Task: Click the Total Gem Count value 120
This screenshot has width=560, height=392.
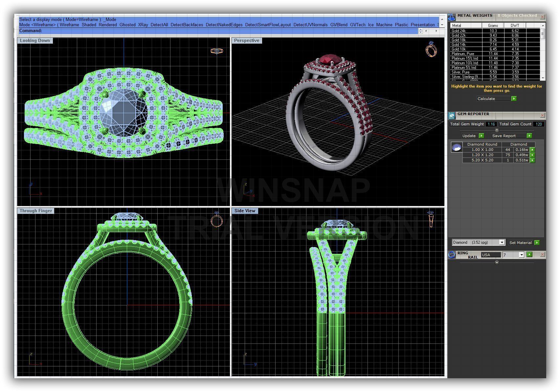Action: pyautogui.click(x=539, y=124)
